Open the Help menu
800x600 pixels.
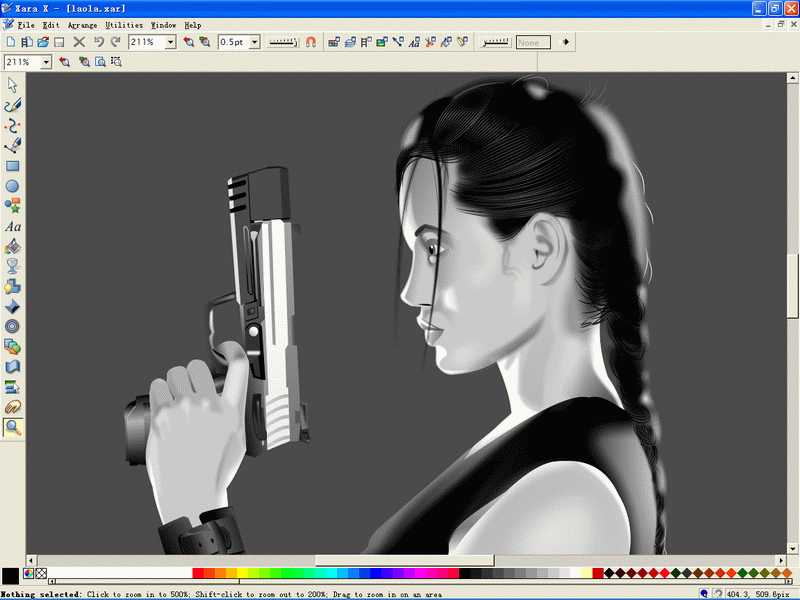click(x=192, y=25)
